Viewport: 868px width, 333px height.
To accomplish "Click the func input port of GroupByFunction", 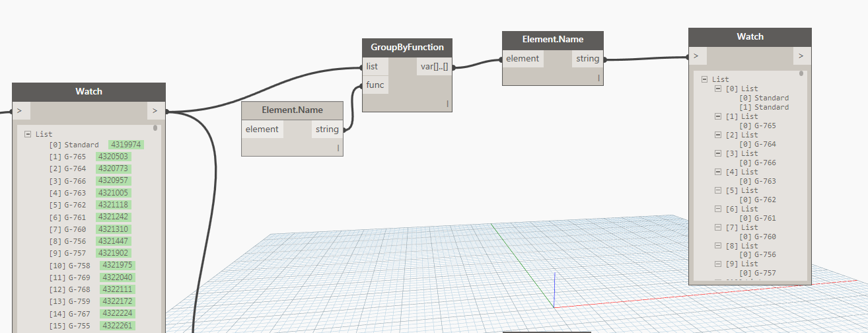I will (375, 85).
